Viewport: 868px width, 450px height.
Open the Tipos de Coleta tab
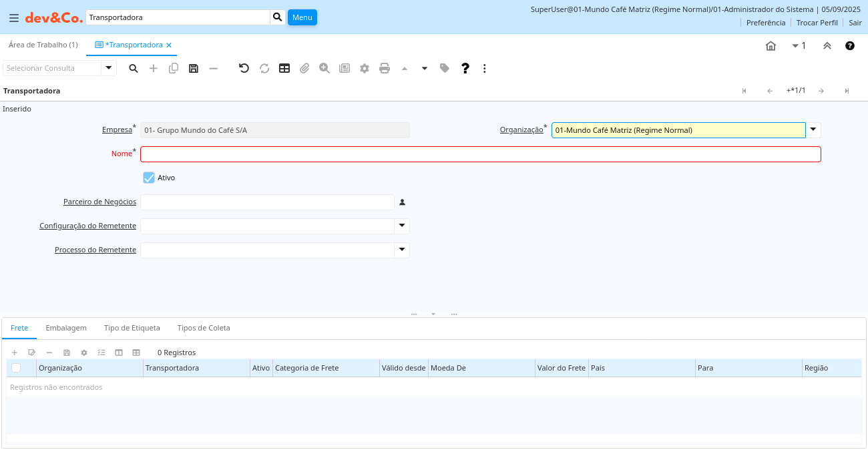click(x=204, y=328)
